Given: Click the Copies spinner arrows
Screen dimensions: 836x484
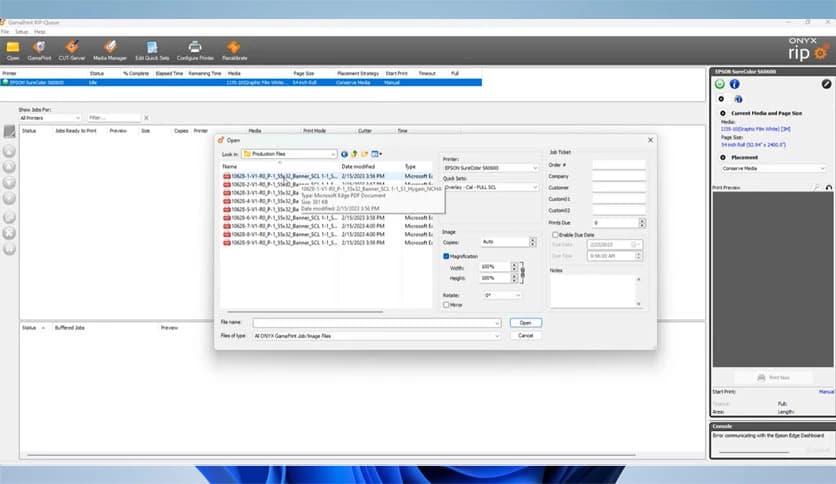Looking at the screenshot, I should pyautogui.click(x=532, y=242).
